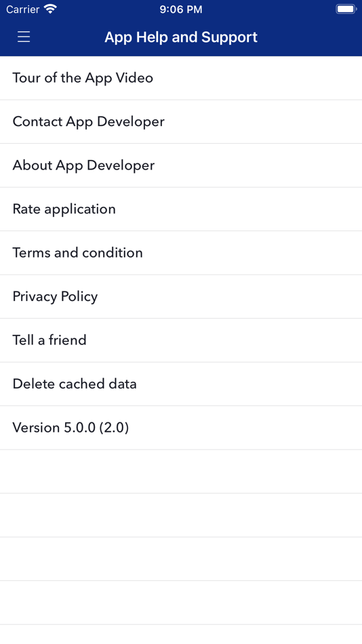The height and width of the screenshot is (644, 362).
Task: Tap the App Help and Support title
Action: (x=181, y=37)
